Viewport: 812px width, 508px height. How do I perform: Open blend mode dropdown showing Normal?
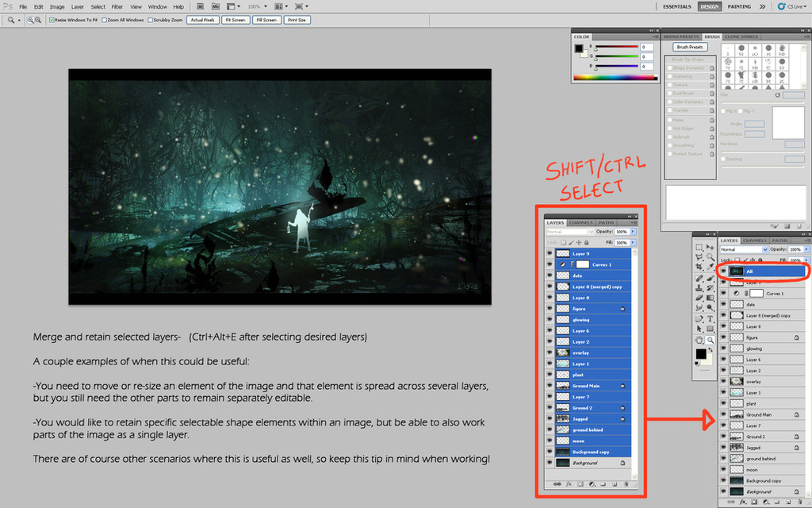[744, 249]
